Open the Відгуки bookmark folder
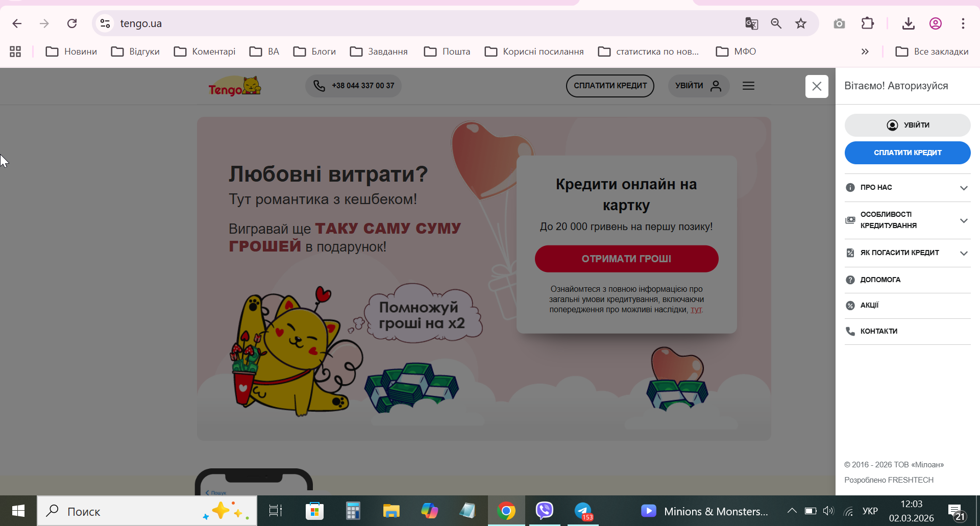The width and height of the screenshot is (980, 526). pyautogui.click(x=136, y=52)
